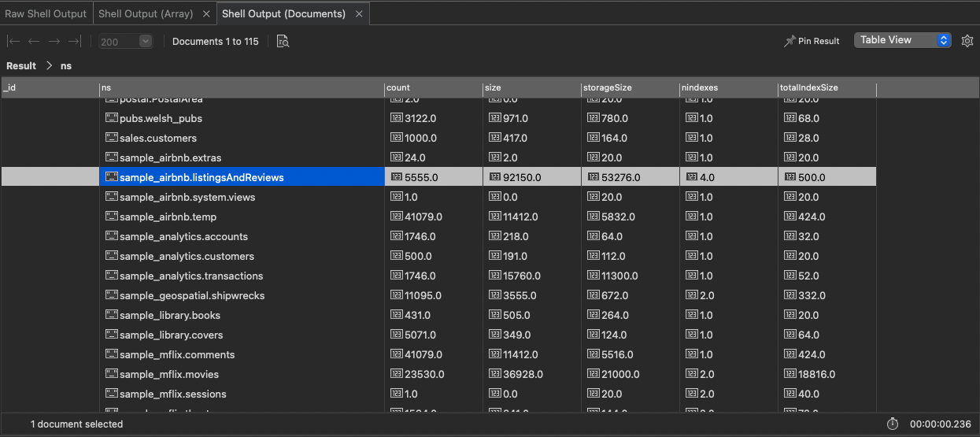Jump to the last page of results

tap(75, 41)
